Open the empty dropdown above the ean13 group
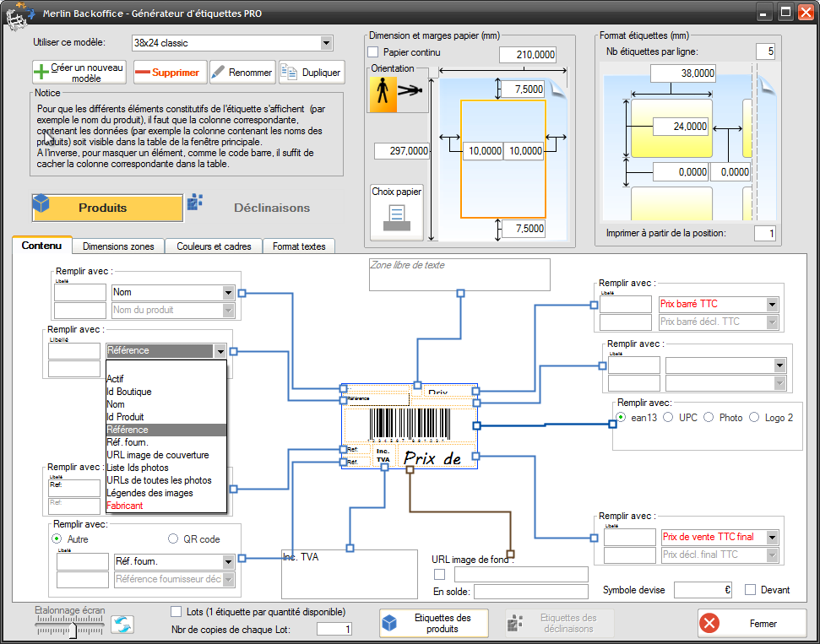Screen dimensions: 820x644 click(x=779, y=365)
